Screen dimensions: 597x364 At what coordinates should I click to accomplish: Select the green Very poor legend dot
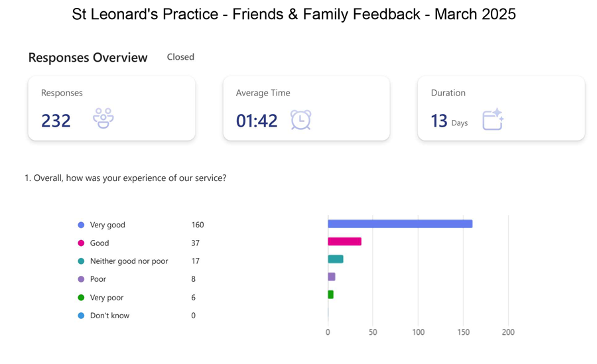click(x=81, y=298)
